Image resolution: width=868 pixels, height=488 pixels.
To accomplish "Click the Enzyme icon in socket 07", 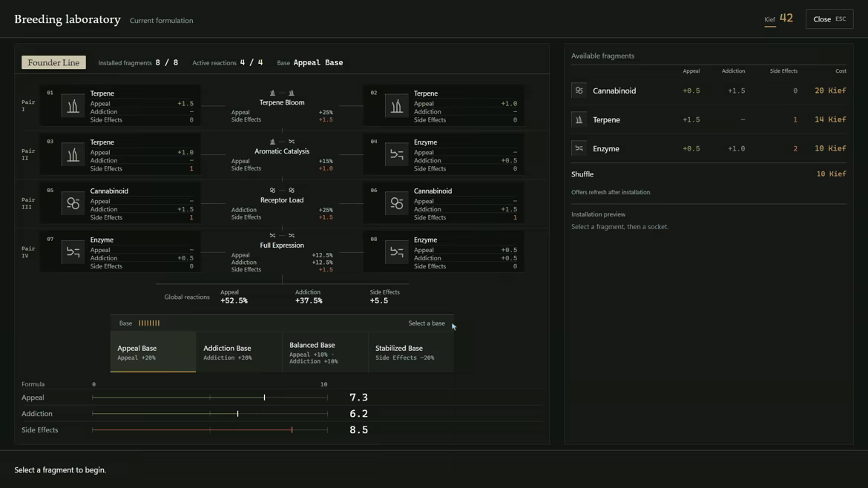I will click(x=73, y=251).
